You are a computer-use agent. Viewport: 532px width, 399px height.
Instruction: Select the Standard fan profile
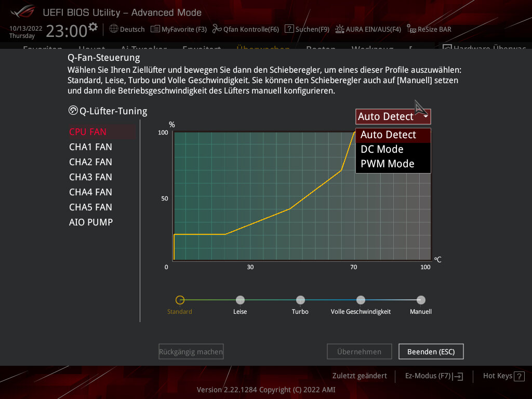pyautogui.click(x=180, y=300)
